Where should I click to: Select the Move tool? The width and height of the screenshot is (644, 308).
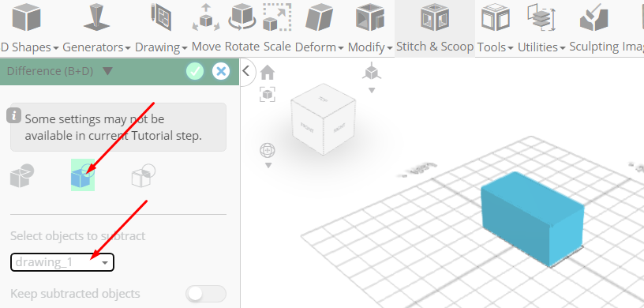click(206, 28)
